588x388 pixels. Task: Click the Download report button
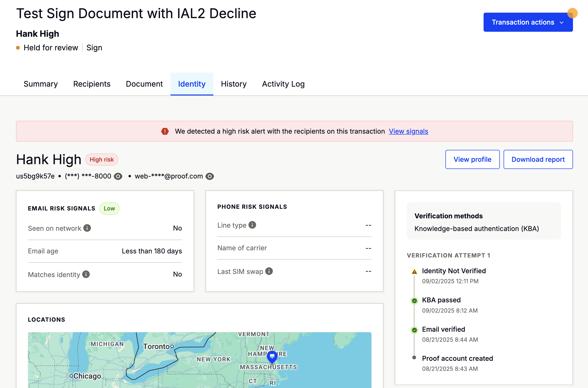point(538,159)
